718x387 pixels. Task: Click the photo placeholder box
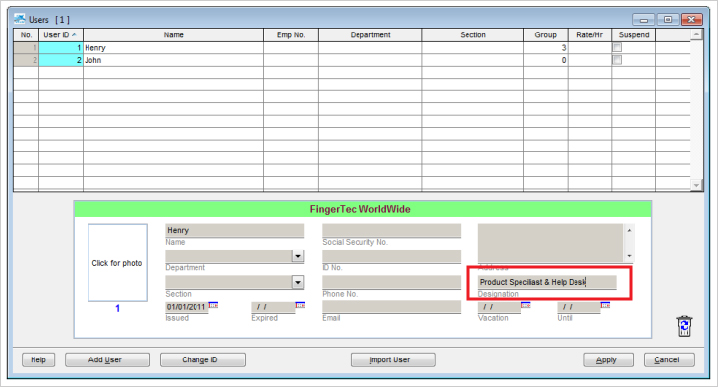tap(118, 262)
